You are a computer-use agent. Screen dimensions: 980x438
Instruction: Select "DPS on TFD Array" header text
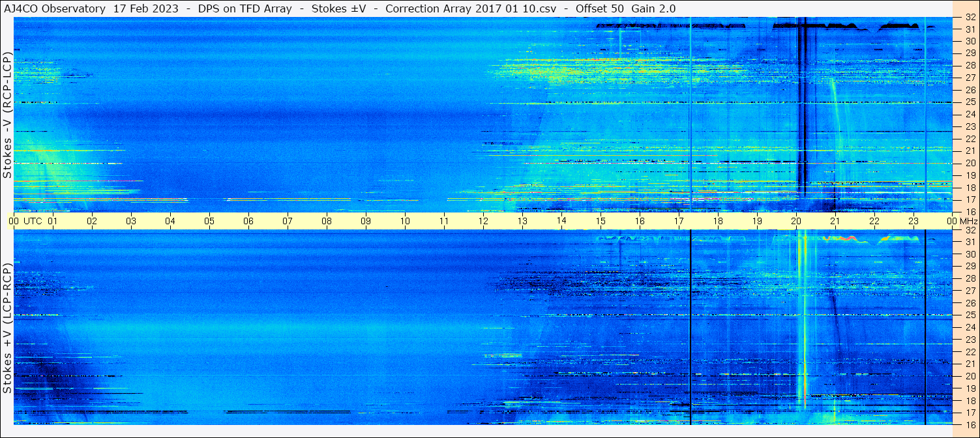point(245,8)
